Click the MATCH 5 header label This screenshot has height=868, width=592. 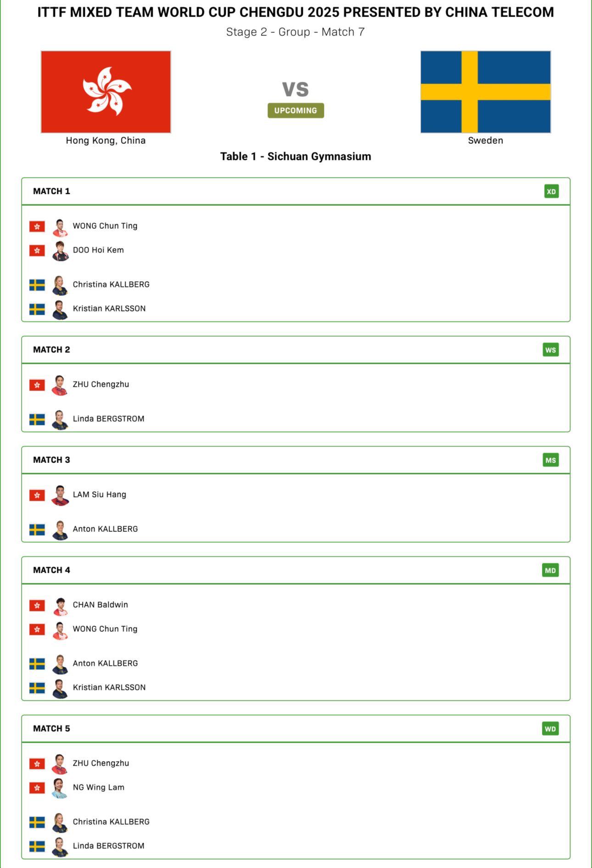coord(51,728)
